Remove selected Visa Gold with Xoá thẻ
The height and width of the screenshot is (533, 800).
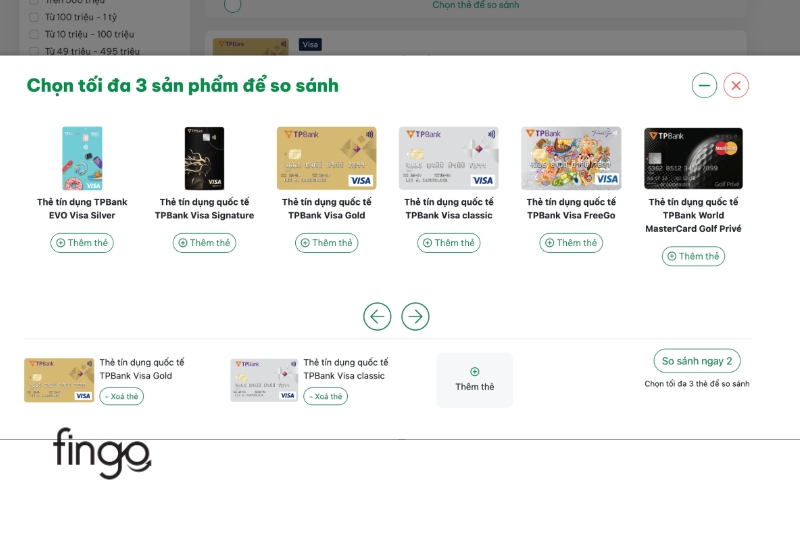tap(121, 396)
